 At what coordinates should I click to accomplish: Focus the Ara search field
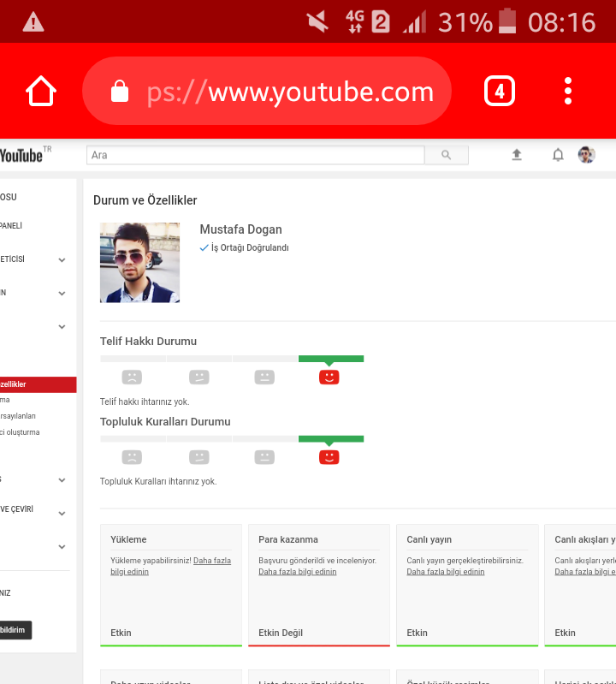(256, 155)
